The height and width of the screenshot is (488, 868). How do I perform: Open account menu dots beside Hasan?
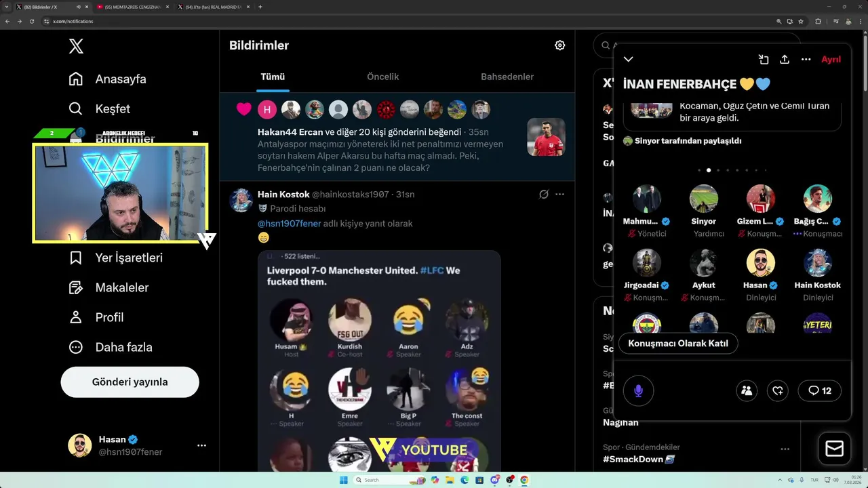pyautogui.click(x=201, y=445)
